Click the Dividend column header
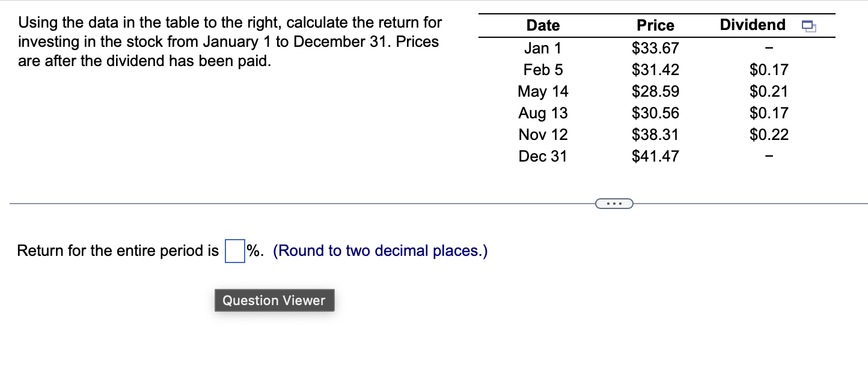868x382 pixels. tap(753, 25)
